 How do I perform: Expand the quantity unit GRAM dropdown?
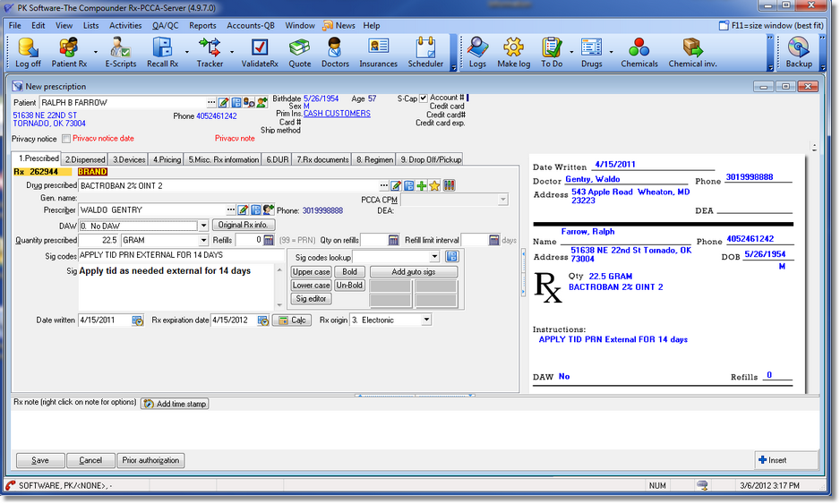(203, 240)
